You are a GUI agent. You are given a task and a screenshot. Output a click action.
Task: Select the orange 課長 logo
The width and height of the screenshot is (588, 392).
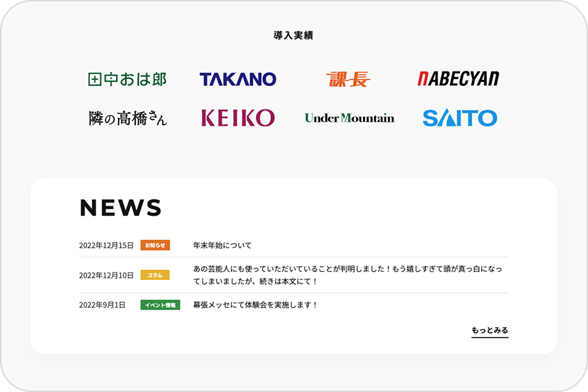coord(348,79)
